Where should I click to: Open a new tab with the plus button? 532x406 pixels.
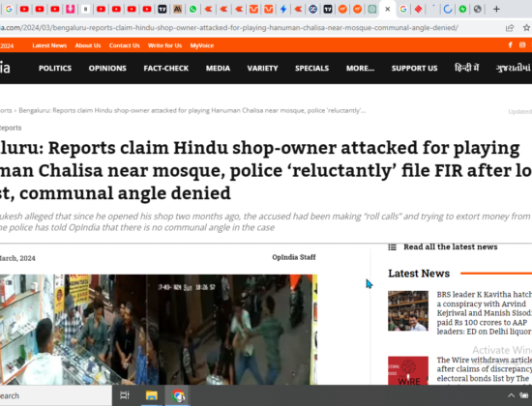496,9
